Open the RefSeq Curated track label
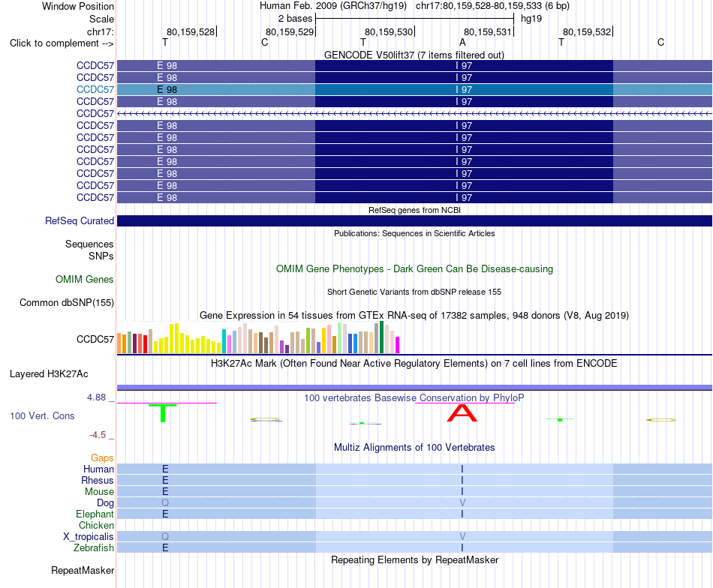Viewport: 713px width, 588px height. click(x=80, y=220)
